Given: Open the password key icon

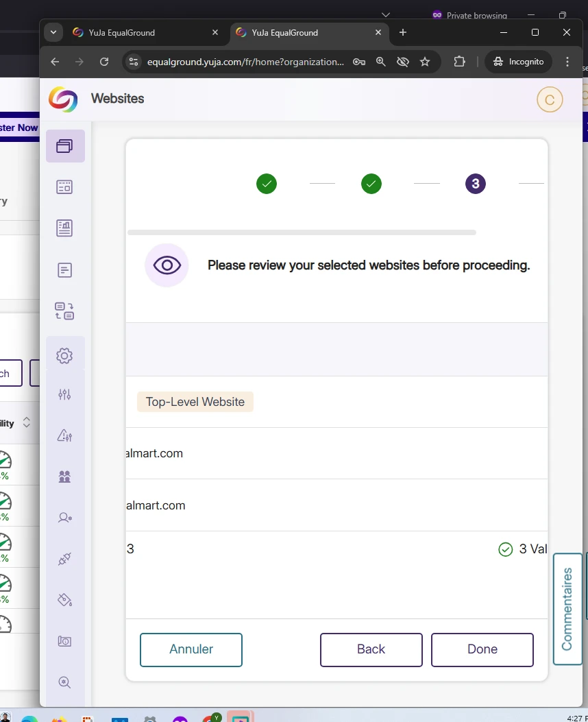Looking at the screenshot, I should click(359, 62).
